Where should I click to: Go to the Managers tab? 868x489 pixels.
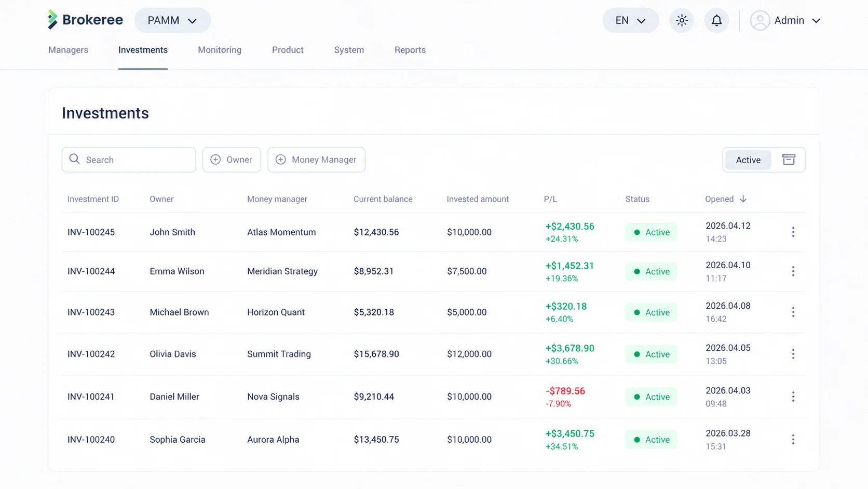(x=68, y=50)
